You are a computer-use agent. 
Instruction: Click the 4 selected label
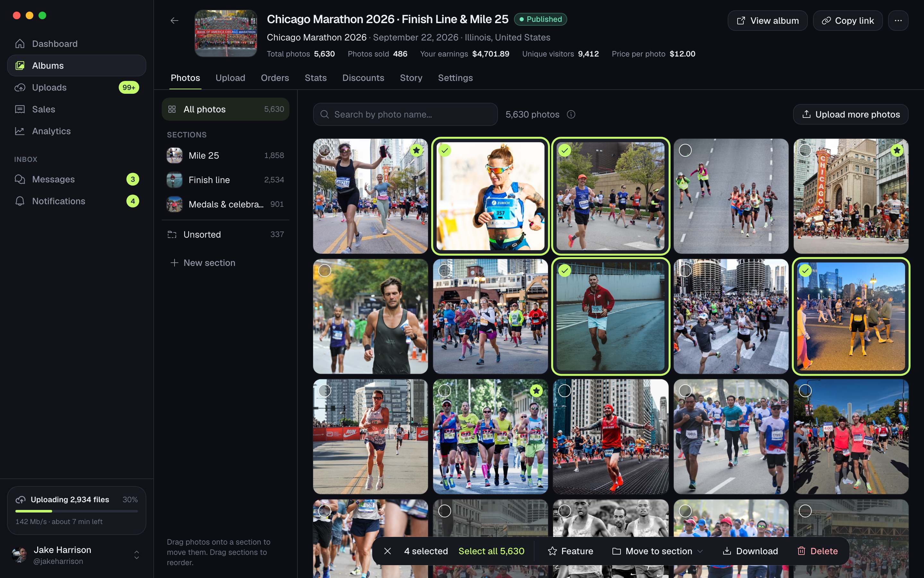click(426, 551)
